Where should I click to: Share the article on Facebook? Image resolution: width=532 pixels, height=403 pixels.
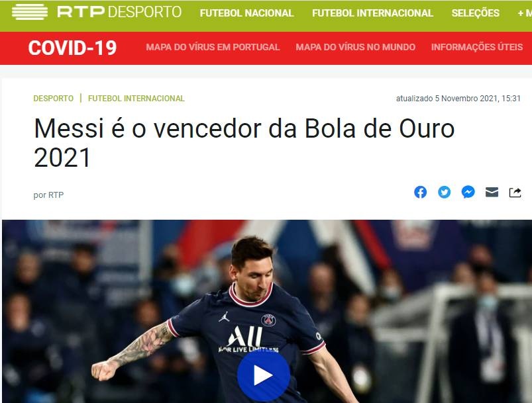coord(420,192)
